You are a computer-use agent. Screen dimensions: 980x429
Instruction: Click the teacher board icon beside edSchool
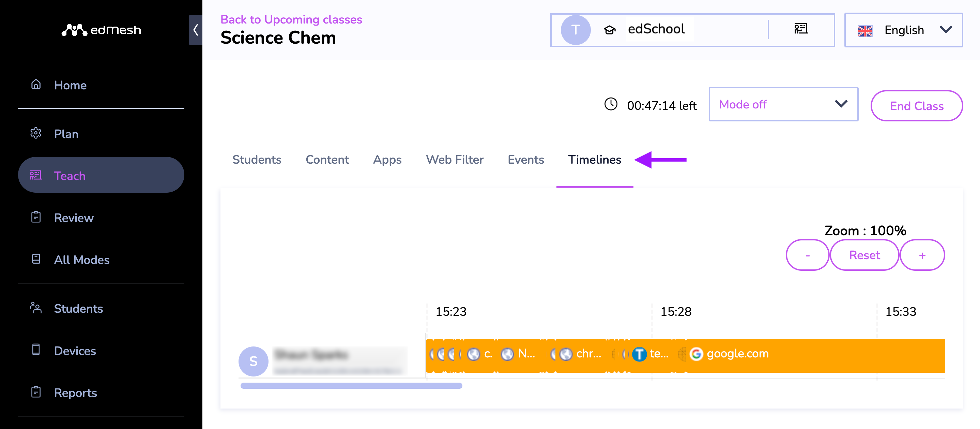point(801,29)
